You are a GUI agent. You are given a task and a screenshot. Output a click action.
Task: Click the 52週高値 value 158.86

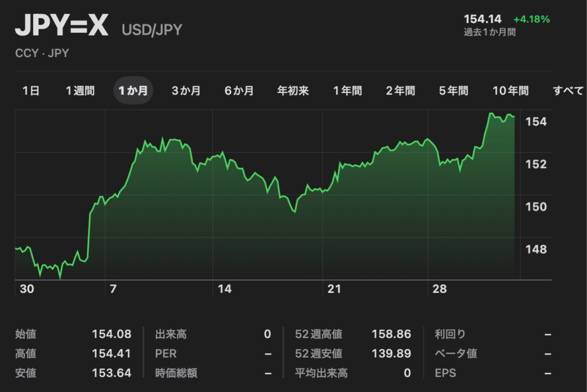[x=392, y=334]
